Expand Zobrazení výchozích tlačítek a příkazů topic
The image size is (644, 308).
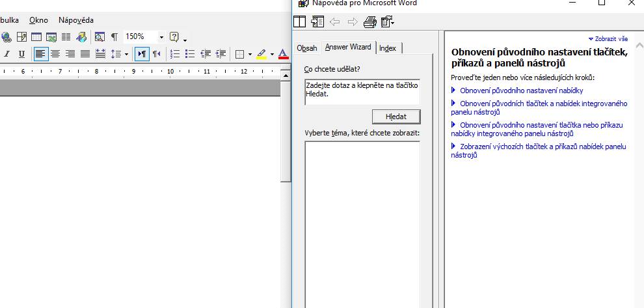click(x=539, y=150)
